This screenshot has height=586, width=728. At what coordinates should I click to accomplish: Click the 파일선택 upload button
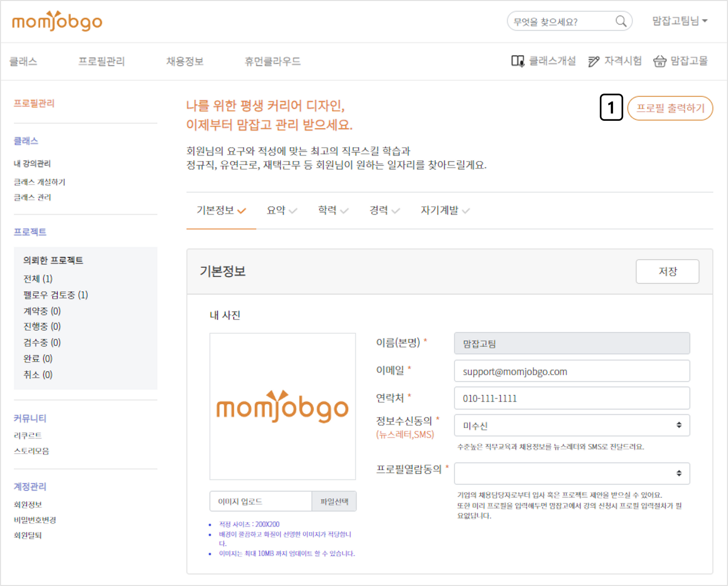tap(334, 501)
